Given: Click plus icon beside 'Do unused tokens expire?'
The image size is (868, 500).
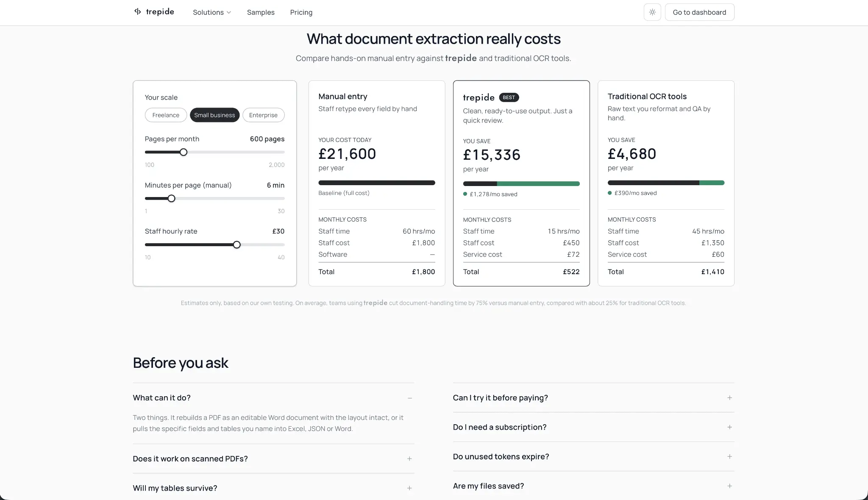Looking at the screenshot, I should [729, 456].
